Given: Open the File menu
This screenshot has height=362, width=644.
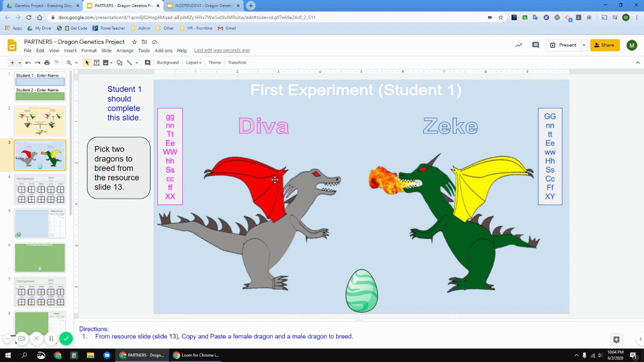Looking at the screenshot, I should pyautogui.click(x=28, y=50).
